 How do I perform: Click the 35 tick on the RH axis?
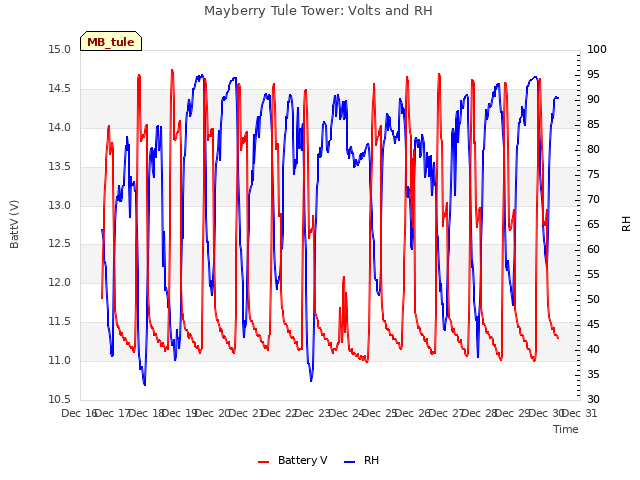(x=593, y=374)
